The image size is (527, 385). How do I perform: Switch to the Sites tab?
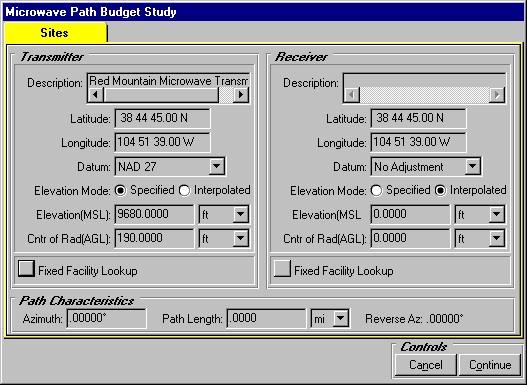[x=55, y=33]
